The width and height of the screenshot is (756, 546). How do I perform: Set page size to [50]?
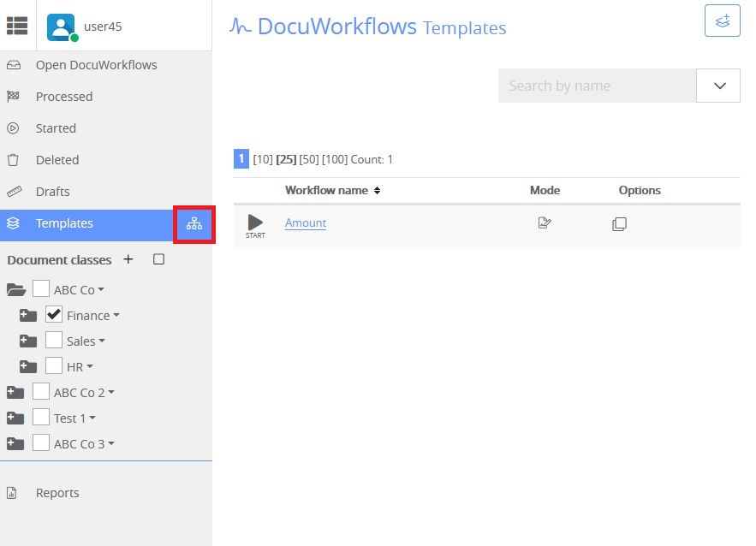[x=309, y=159]
